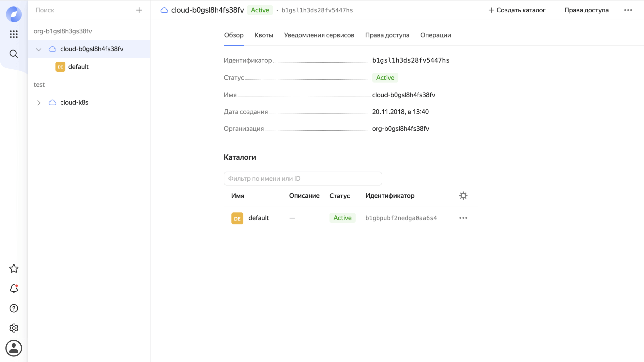Expand the cloud-k8s tree item
The height and width of the screenshot is (362, 644).
pyautogui.click(x=38, y=102)
